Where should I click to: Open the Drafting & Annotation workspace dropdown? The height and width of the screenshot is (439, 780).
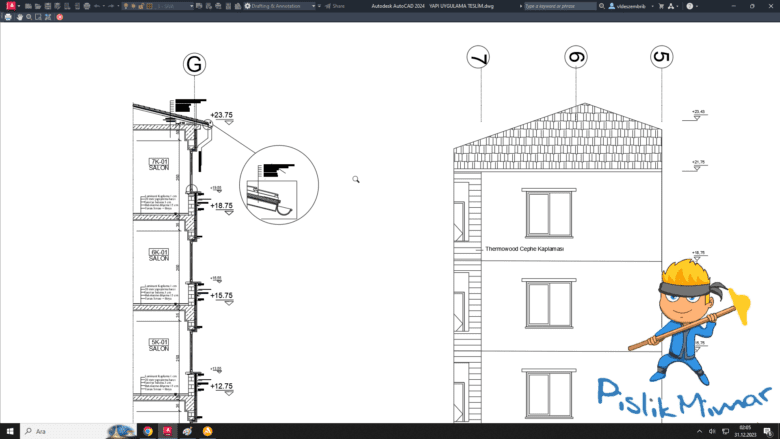[281, 6]
